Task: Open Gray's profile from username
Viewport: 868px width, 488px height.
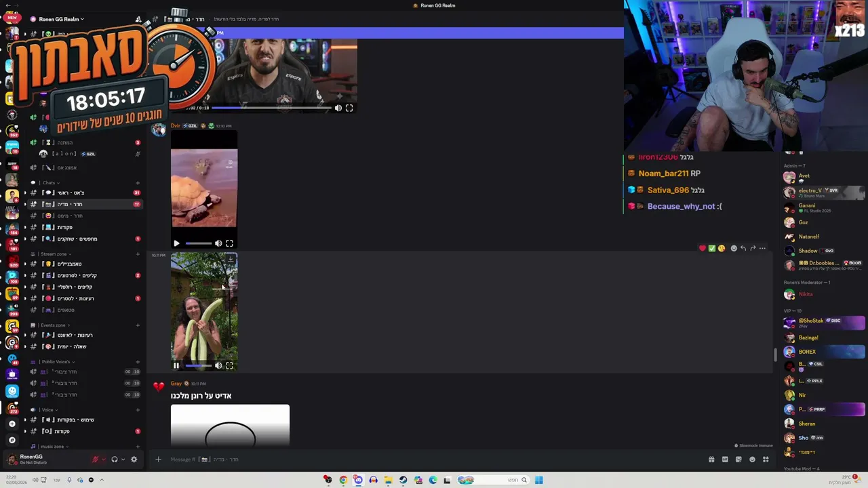Action: point(176,384)
